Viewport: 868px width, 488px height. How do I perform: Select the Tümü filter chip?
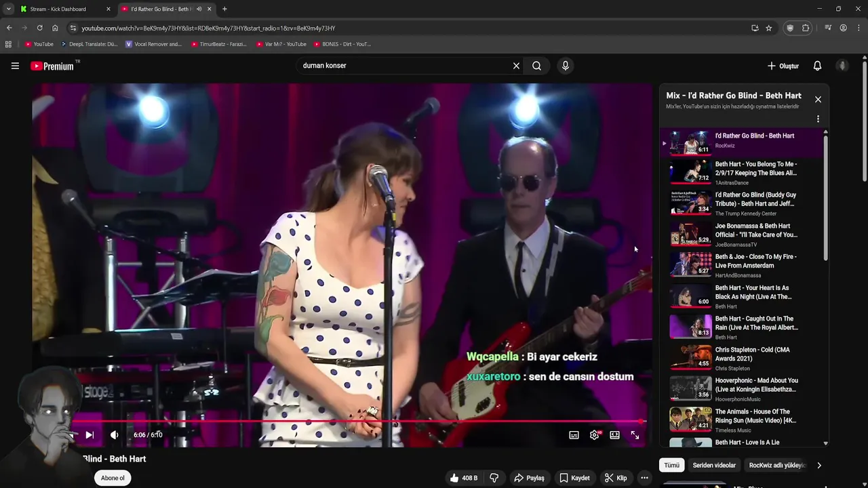coord(671,465)
